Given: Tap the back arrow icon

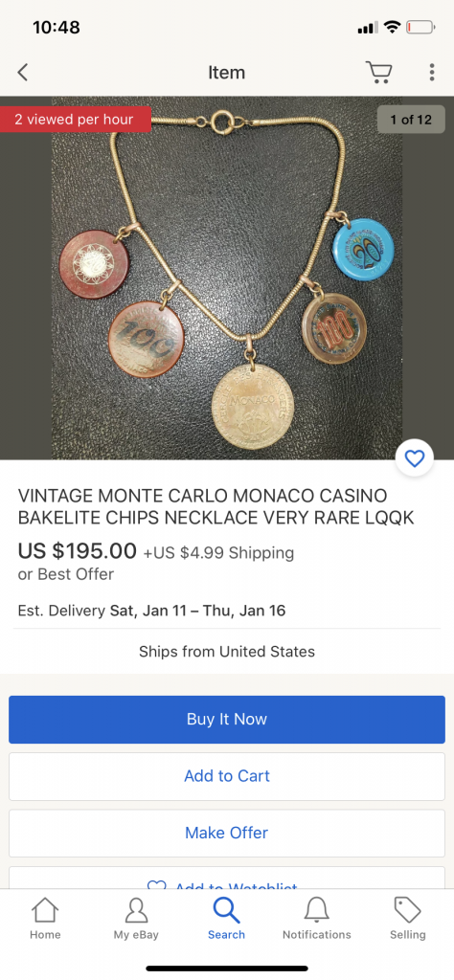Looking at the screenshot, I should 23,73.
